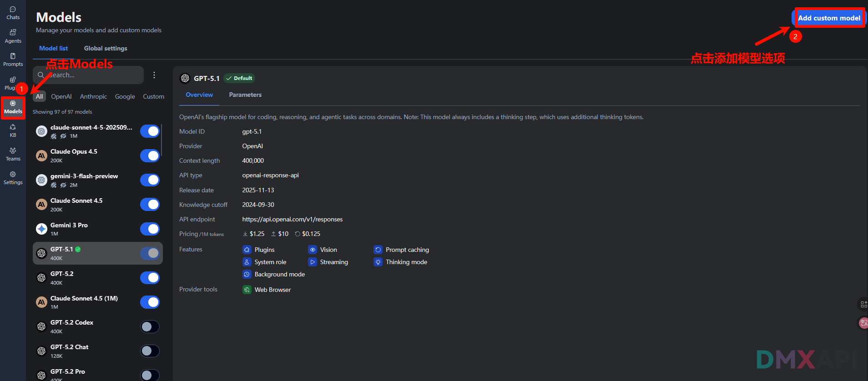Select Claude Sonnet 4.5 (1M) in the list
Screen dimensions: 868x381
point(84,302)
